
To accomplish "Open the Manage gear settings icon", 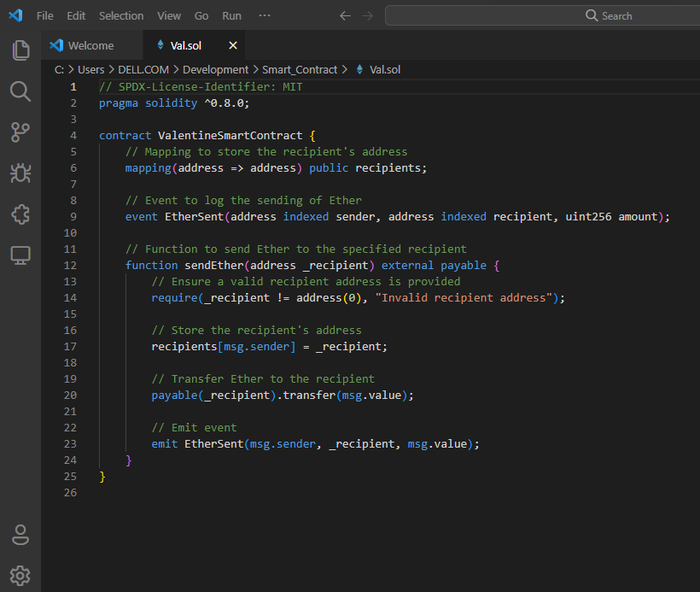I will [20, 576].
